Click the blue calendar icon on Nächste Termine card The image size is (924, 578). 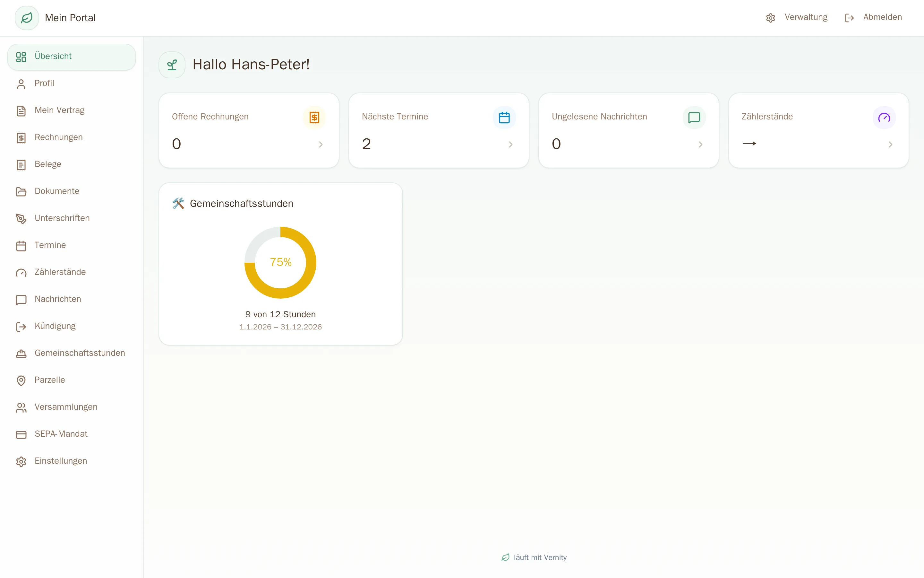click(504, 117)
